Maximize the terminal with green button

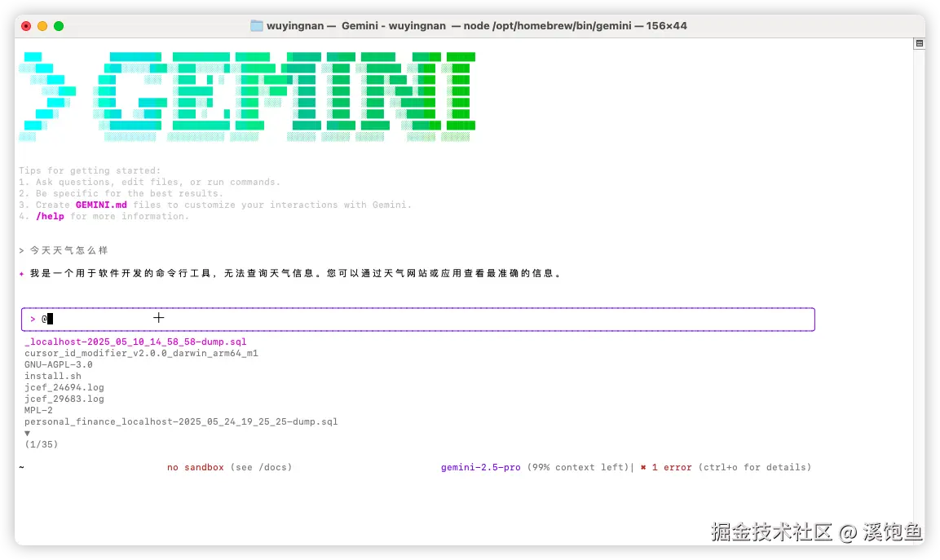pyautogui.click(x=58, y=26)
